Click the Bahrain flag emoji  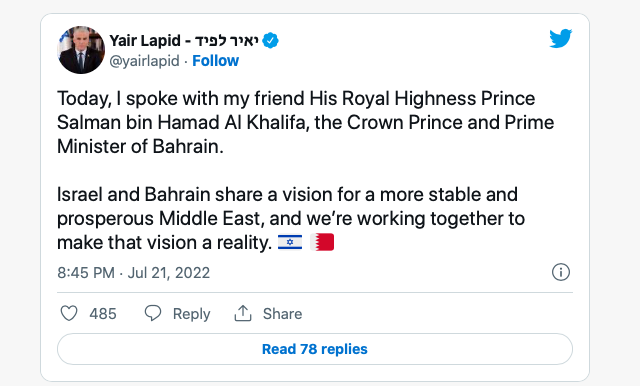click(322, 242)
